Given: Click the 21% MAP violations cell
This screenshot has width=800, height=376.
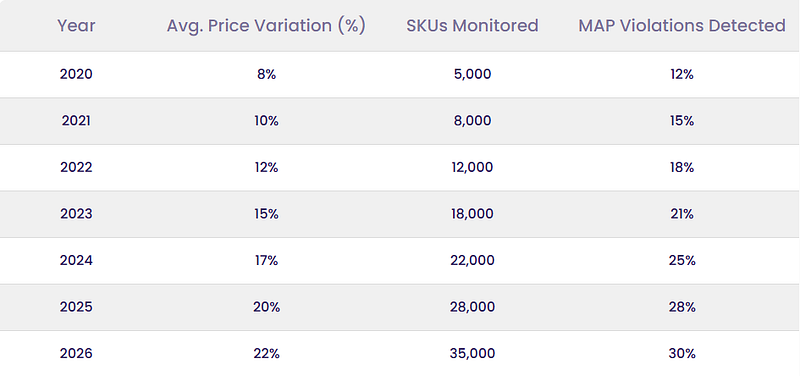Looking at the screenshot, I should (x=682, y=214).
